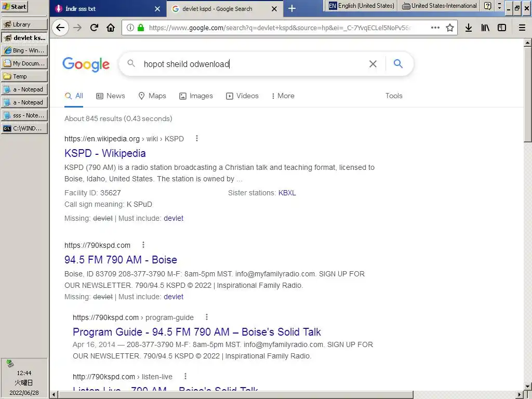Open the downloads arrow panel
Screen dimensions: 532x399
[469, 28]
